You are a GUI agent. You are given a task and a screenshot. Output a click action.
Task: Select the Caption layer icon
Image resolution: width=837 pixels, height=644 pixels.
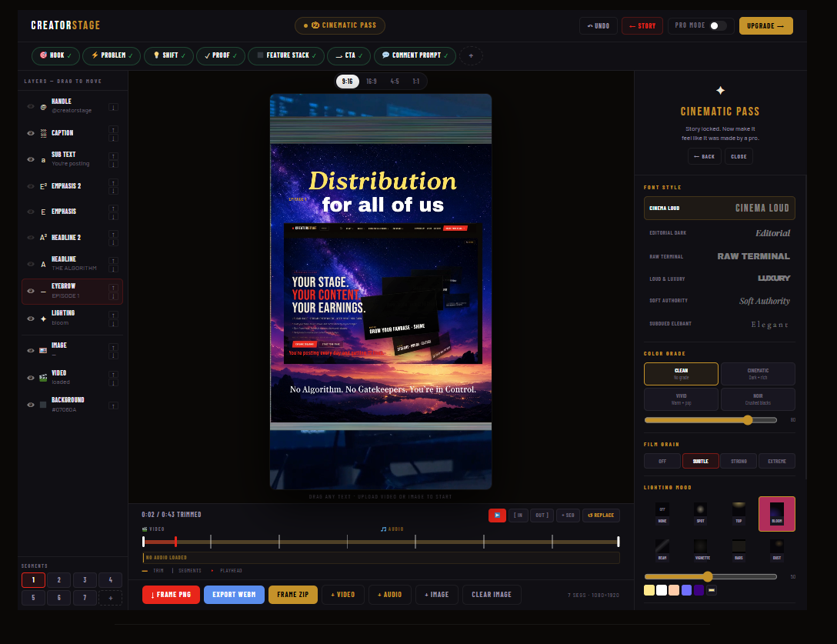coord(43,134)
